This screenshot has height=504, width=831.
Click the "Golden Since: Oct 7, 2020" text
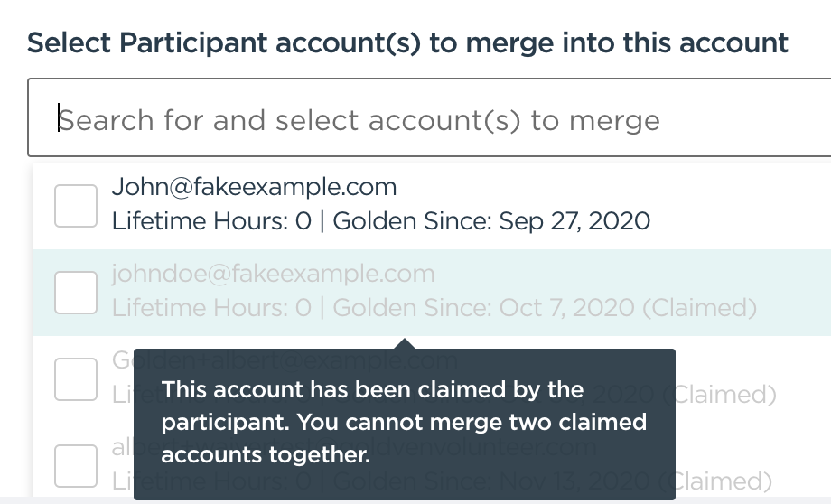point(483,308)
